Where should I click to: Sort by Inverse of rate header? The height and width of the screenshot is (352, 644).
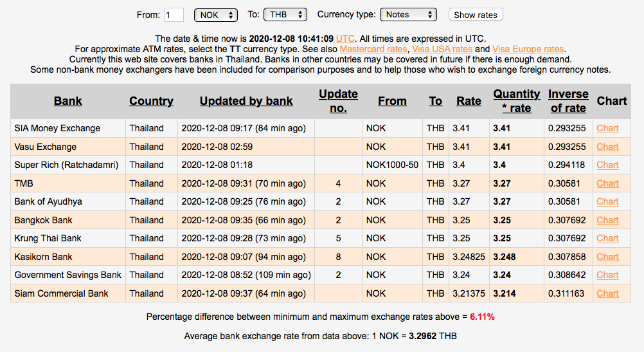[x=568, y=101]
